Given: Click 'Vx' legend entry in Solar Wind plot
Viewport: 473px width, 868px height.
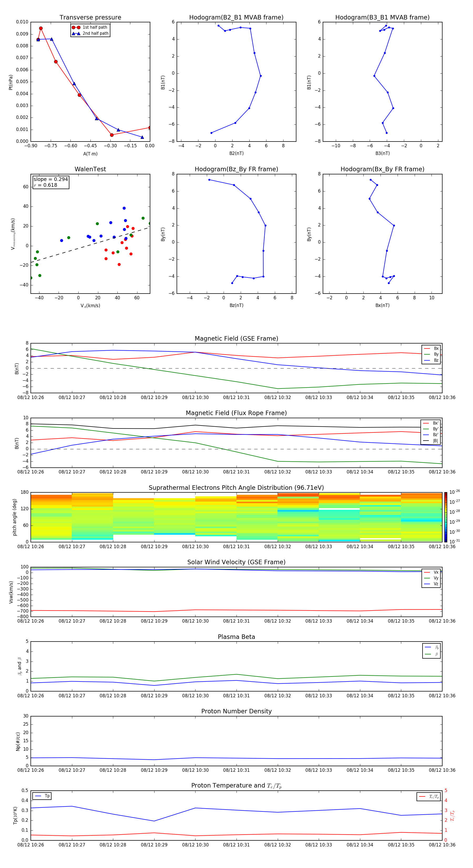Looking at the screenshot, I should click(x=431, y=572).
